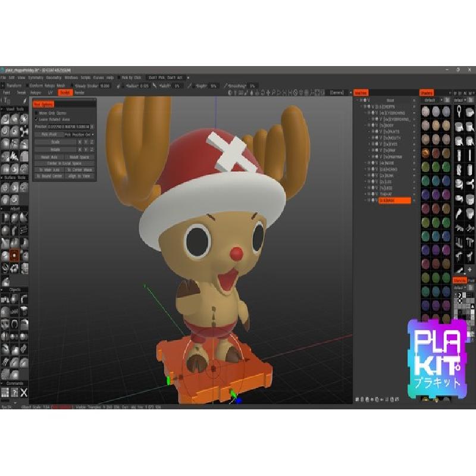Click the Reset Axis button
Viewport: 476px width, 476px height.
pos(49,157)
